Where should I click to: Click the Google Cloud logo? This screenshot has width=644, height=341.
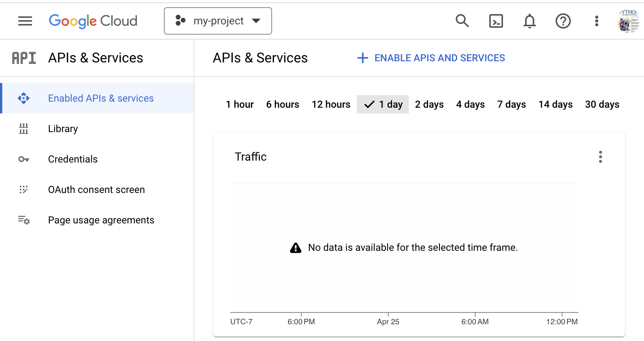(93, 21)
